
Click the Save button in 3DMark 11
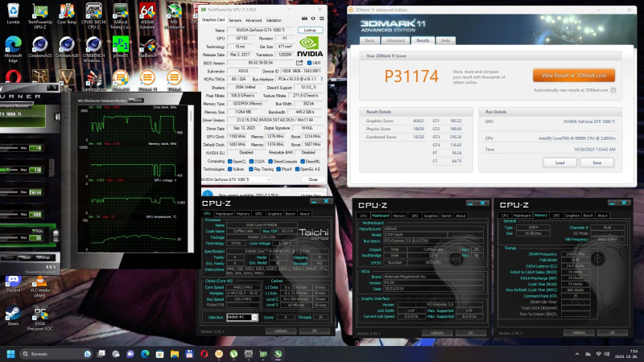coord(597,162)
